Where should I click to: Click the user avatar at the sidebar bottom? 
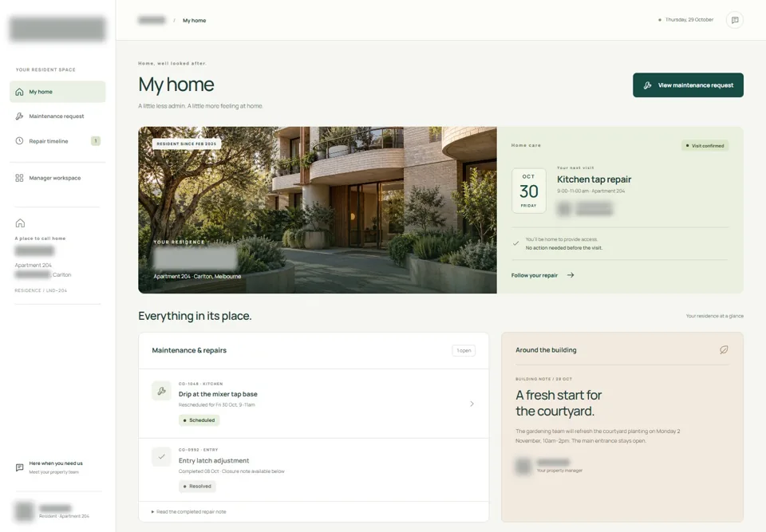coord(24,511)
